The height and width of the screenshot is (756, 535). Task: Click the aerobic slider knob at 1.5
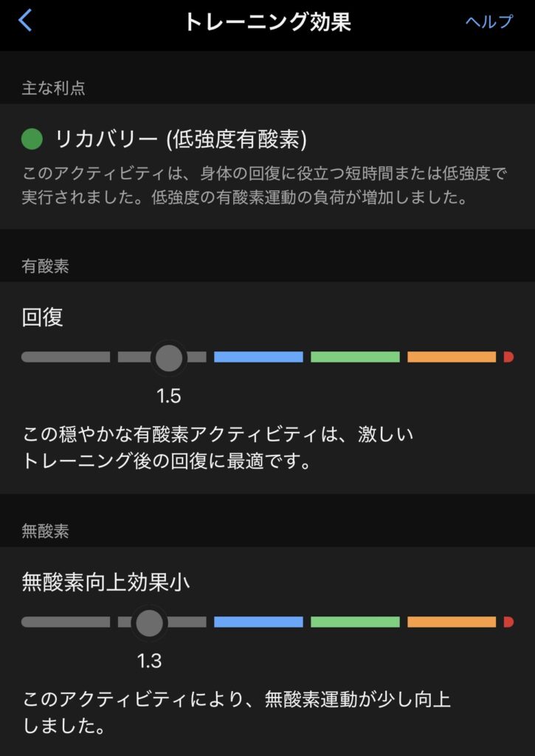169,357
